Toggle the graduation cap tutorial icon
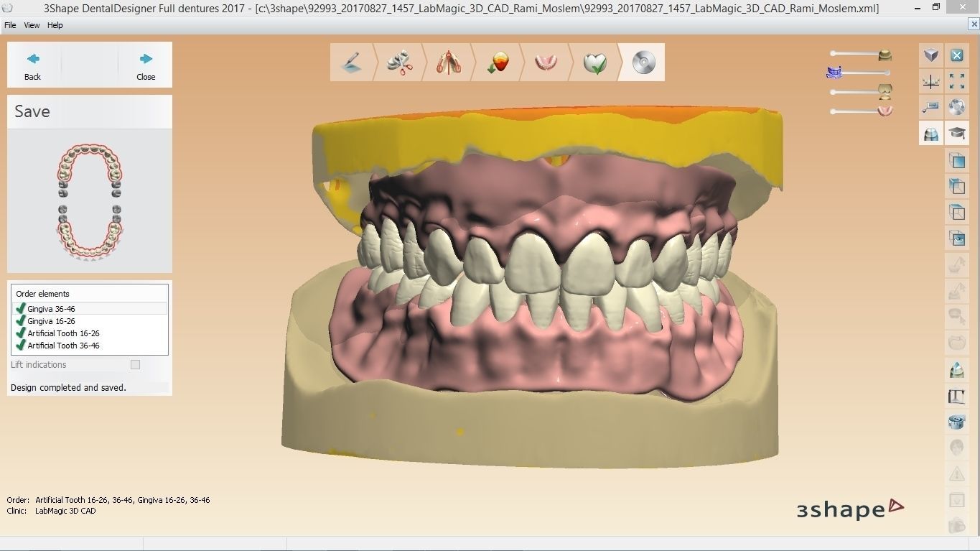Screen dimensions: 980x551 [956, 134]
